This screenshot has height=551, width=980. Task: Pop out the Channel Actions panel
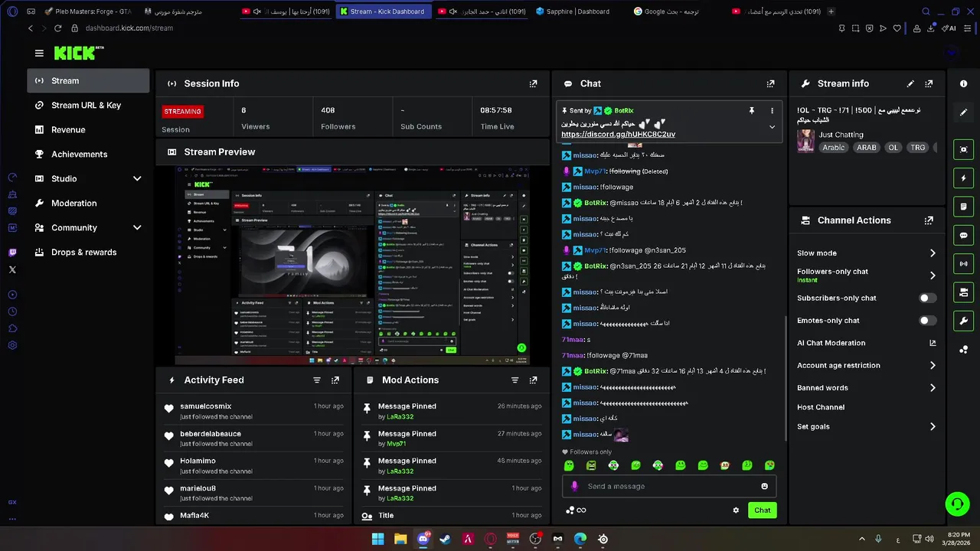(929, 220)
